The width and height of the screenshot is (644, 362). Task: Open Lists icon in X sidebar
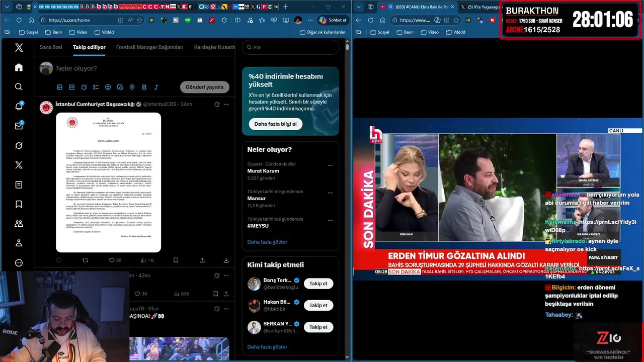tap(19, 185)
